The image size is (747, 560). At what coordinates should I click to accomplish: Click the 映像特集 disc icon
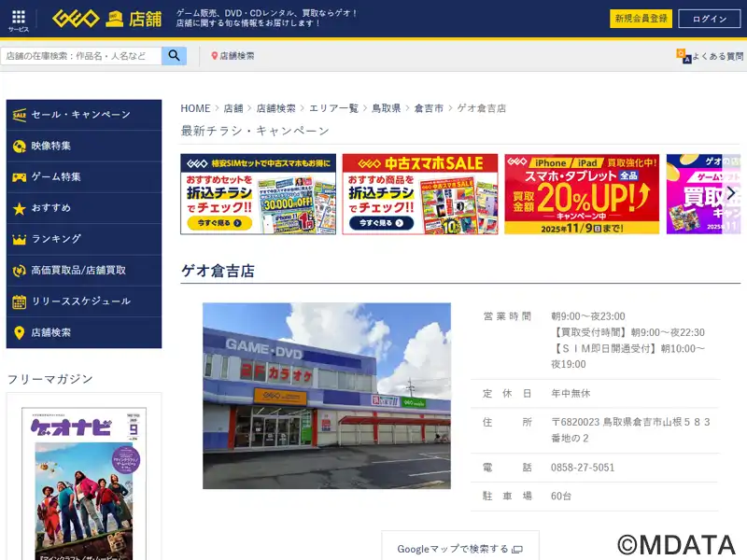coord(19,147)
